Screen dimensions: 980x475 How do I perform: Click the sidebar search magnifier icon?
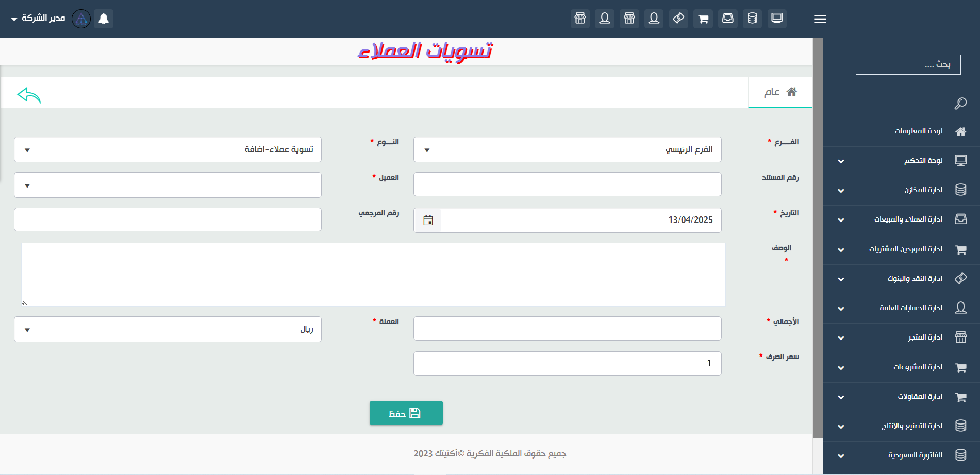[960, 103]
